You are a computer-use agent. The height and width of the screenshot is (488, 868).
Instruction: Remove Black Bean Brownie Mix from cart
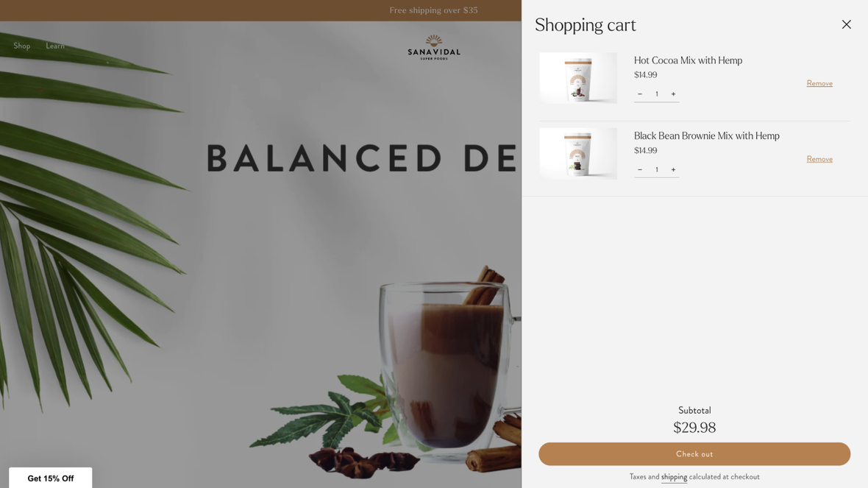[819, 159]
